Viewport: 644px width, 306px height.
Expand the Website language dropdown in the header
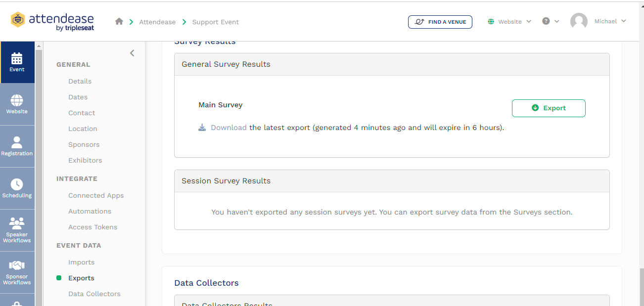(509, 22)
